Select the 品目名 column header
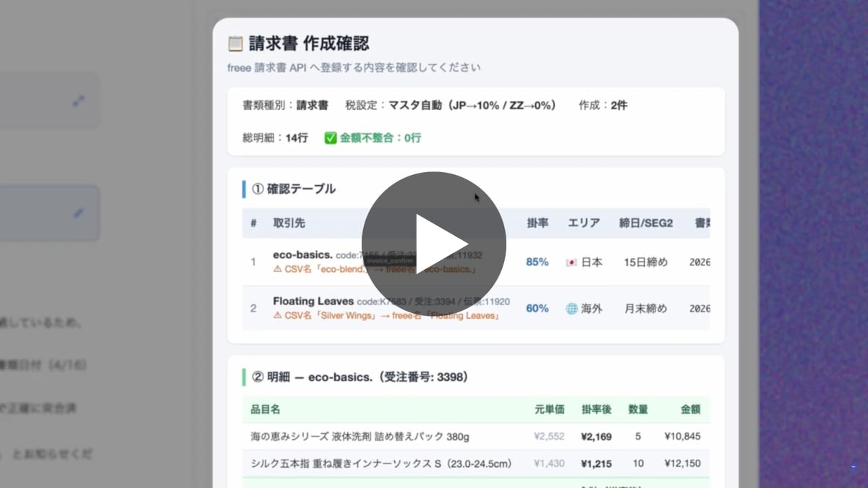 click(x=265, y=409)
